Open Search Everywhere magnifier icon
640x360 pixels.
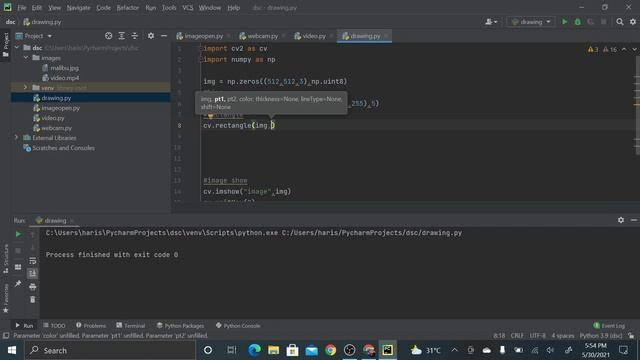[620, 22]
